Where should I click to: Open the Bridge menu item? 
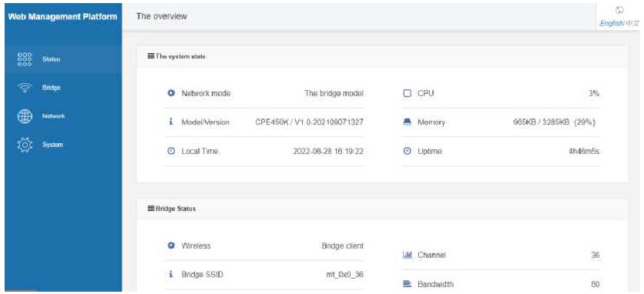(x=63, y=88)
